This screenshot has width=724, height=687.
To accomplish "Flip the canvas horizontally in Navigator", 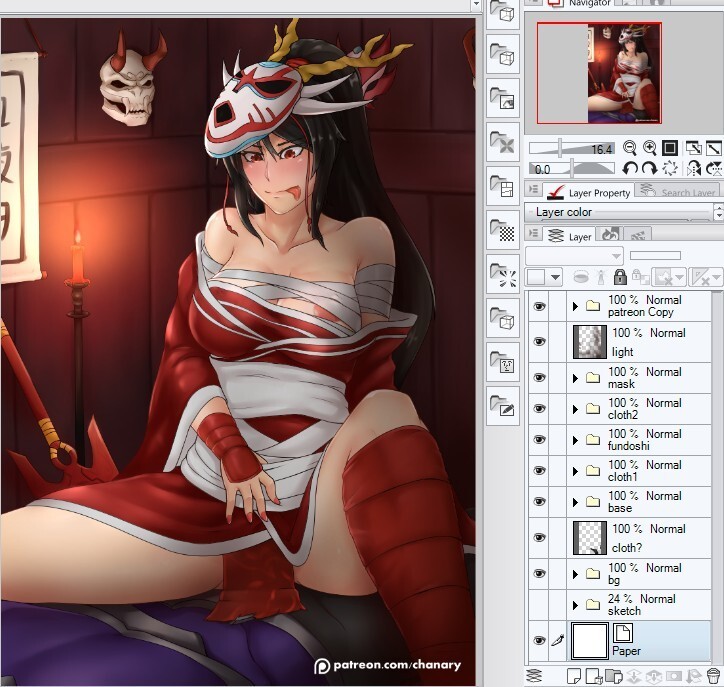I will tap(694, 169).
